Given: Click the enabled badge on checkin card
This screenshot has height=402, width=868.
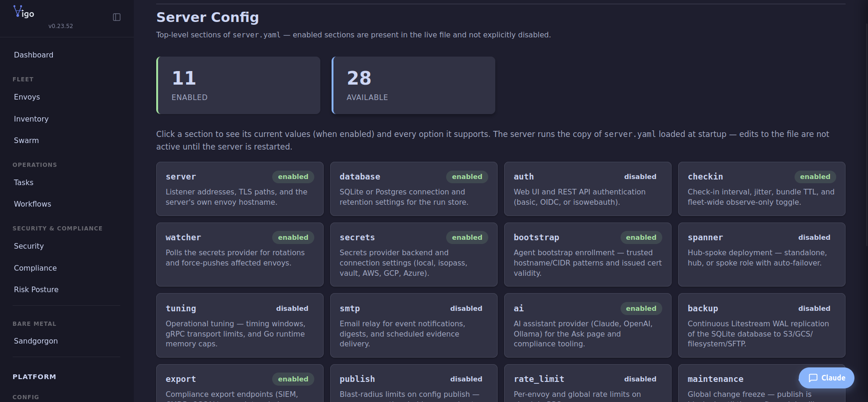Looking at the screenshot, I should tap(815, 177).
